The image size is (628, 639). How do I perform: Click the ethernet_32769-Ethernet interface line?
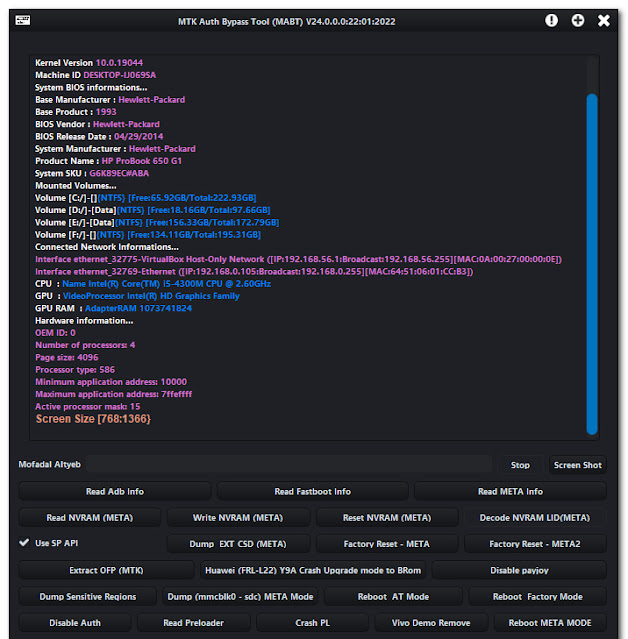254,271
